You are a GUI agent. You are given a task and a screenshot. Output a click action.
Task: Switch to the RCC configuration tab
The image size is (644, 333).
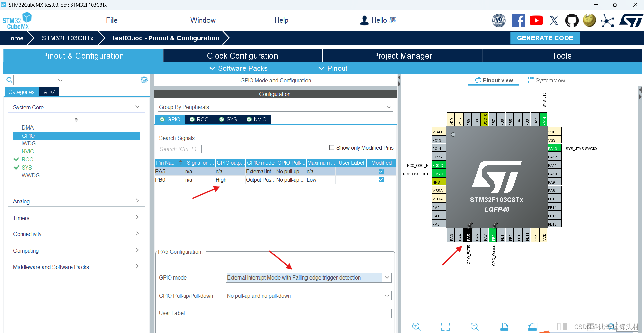[x=199, y=119]
